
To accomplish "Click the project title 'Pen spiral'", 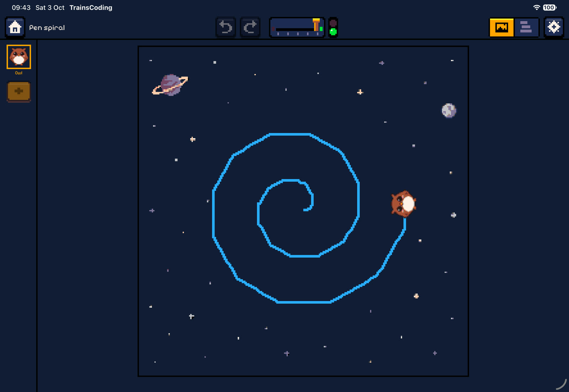I will pyautogui.click(x=47, y=28).
